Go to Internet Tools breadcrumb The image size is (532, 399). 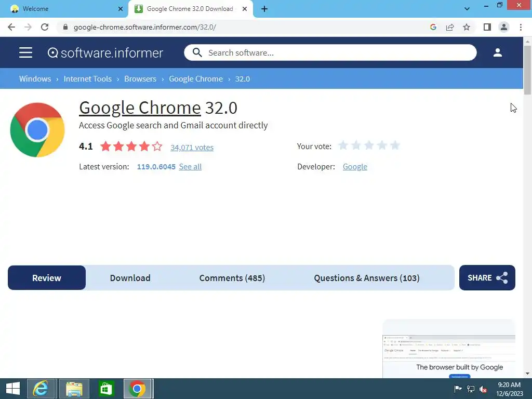tap(87, 79)
